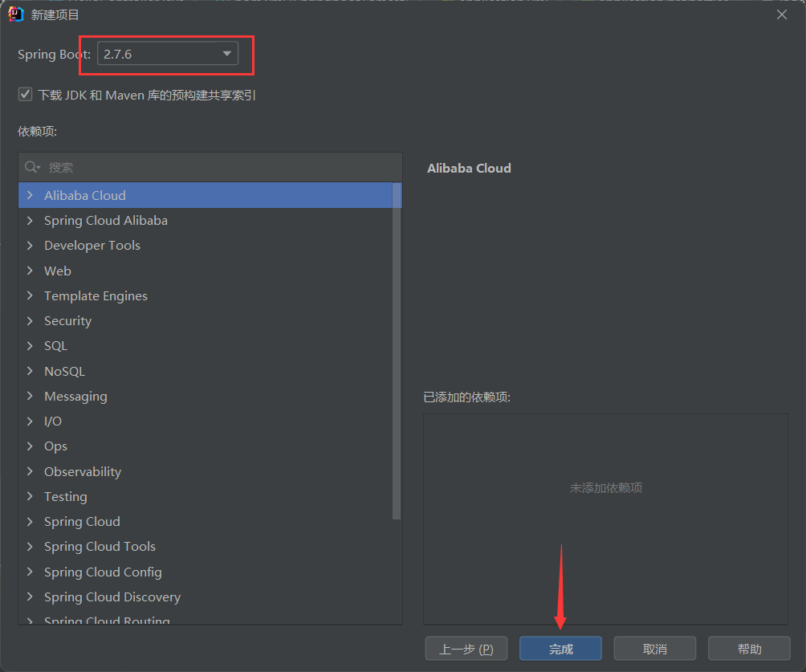Select the Security dependency category
806x672 pixels.
pos(206,321)
